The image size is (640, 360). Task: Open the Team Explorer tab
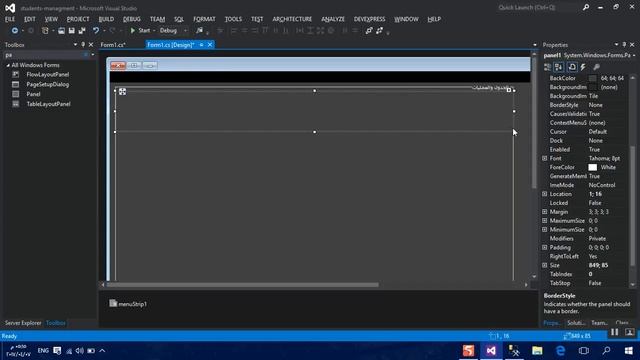tap(600, 323)
